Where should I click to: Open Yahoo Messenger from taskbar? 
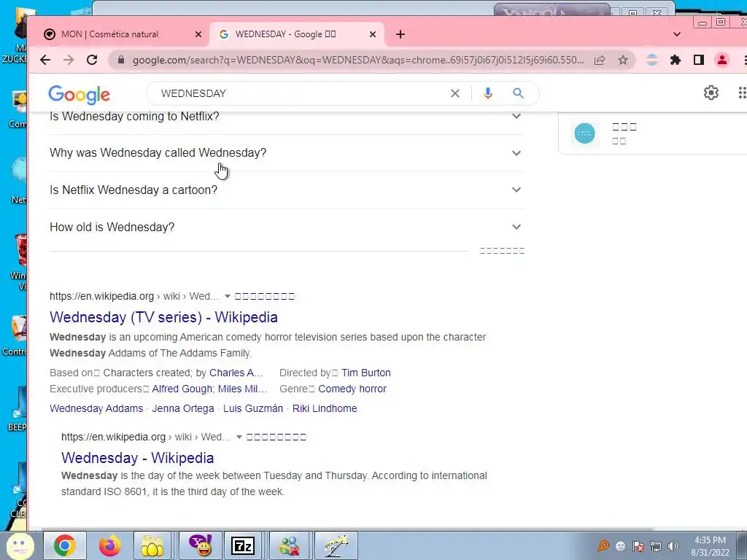[x=201, y=545]
